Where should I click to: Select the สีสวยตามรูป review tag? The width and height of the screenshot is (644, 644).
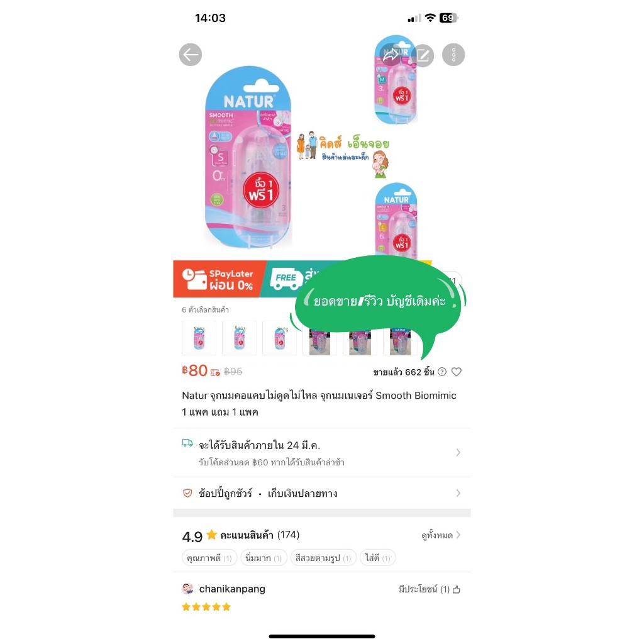tap(323, 558)
